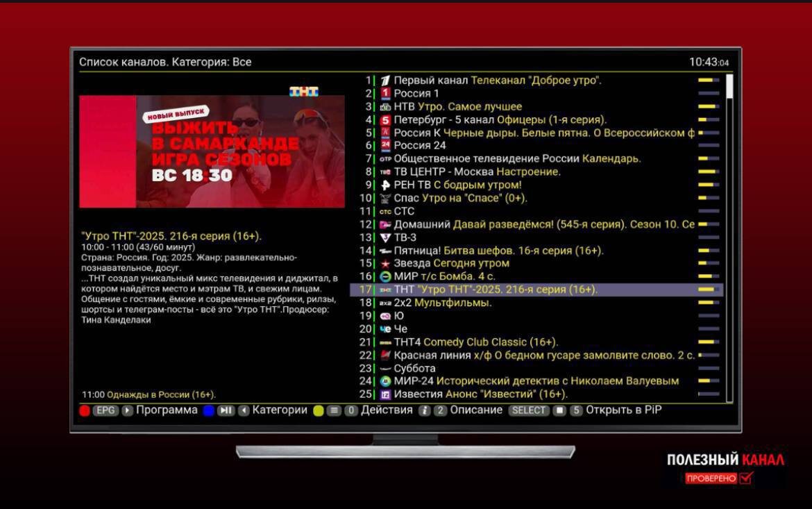Click the 5 key badge before PiP
812x509 pixels.
pyautogui.click(x=576, y=410)
